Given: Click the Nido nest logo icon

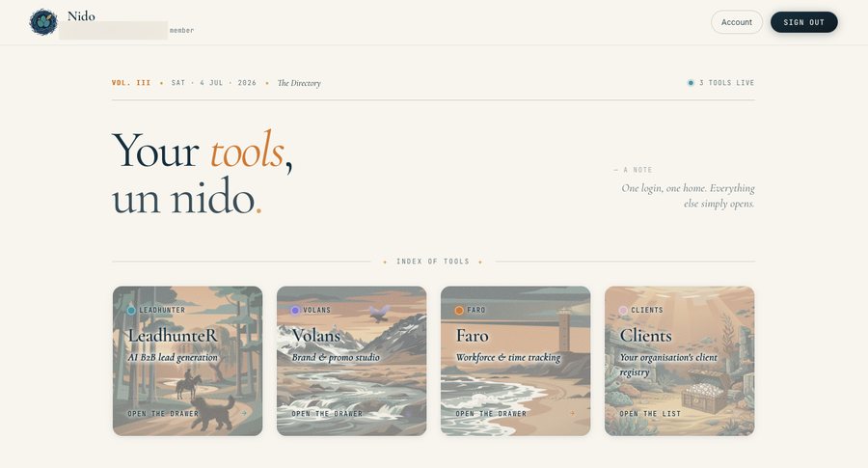Looking at the screenshot, I should [43, 22].
